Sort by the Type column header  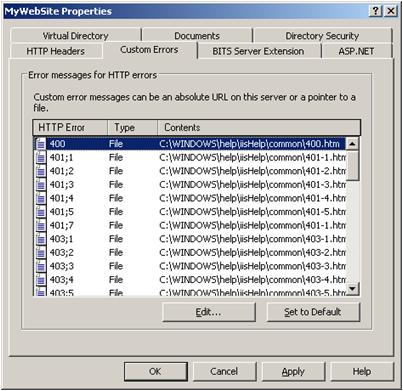[x=132, y=127]
